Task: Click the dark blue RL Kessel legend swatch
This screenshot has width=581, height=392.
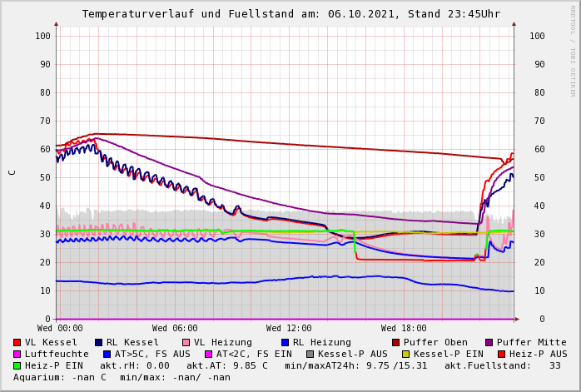Action: coord(98,342)
